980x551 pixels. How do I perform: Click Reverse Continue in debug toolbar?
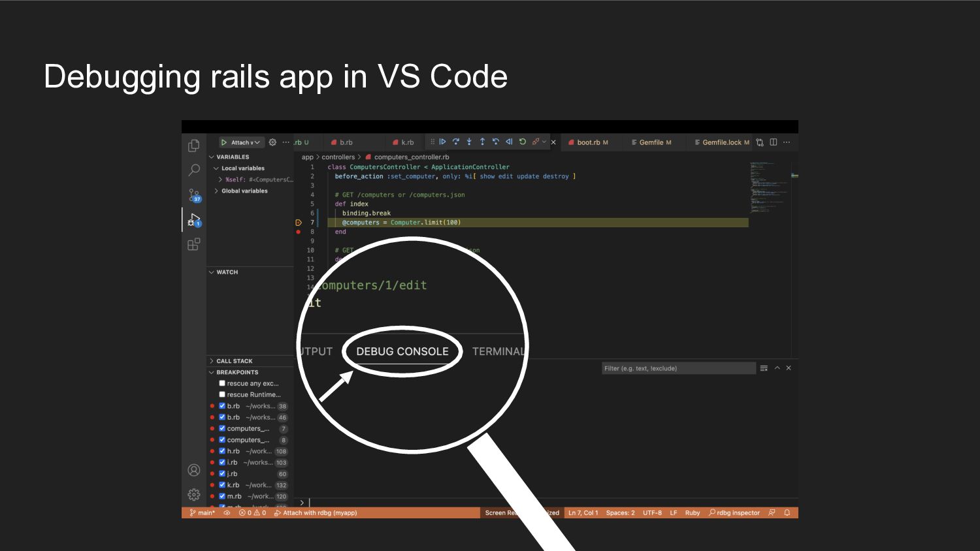coord(509,142)
